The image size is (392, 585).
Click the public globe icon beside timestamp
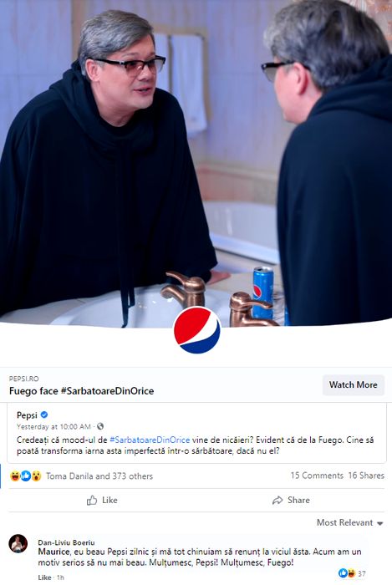pyautogui.click(x=100, y=426)
